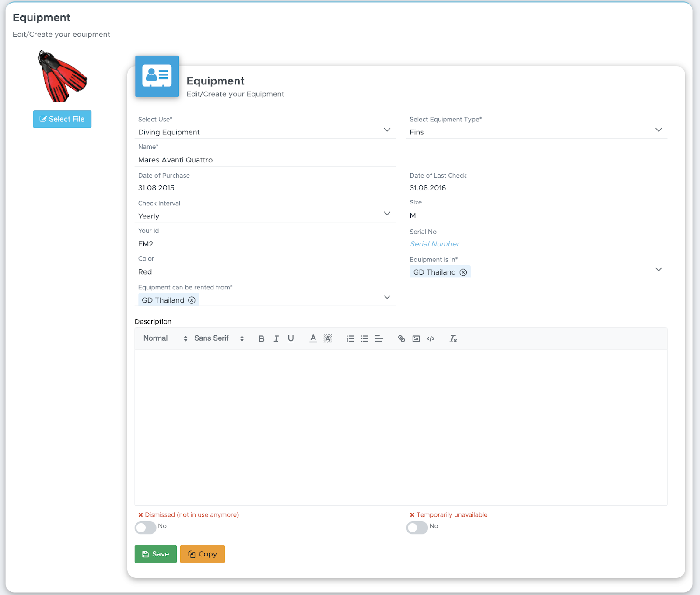The height and width of the screenshot is (595, 700).
Task: Expand the Equipment can be rented from dropdown
Action: [387, 297]
